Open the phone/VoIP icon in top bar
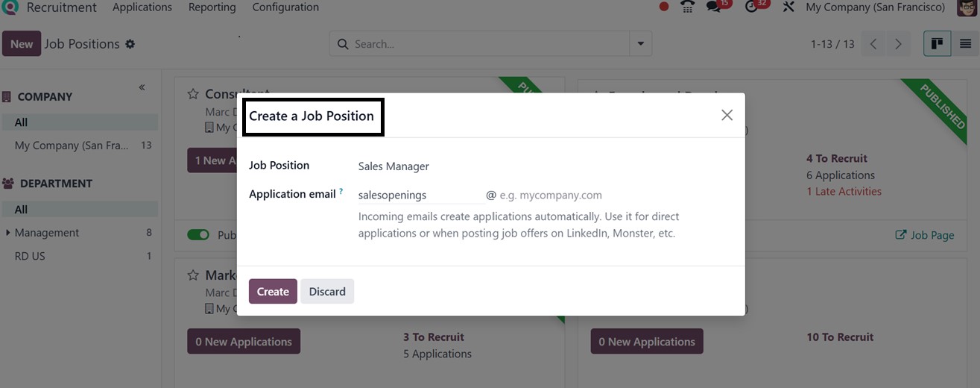980x388 pixels. click(x=688, y=7)
